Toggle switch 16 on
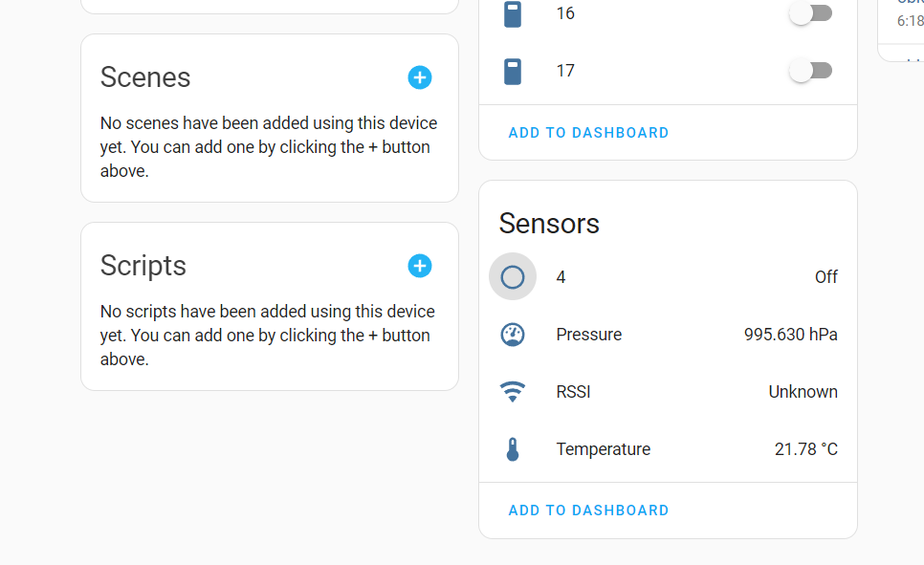The width and height of the screenshot is (924, 565). 811,13
